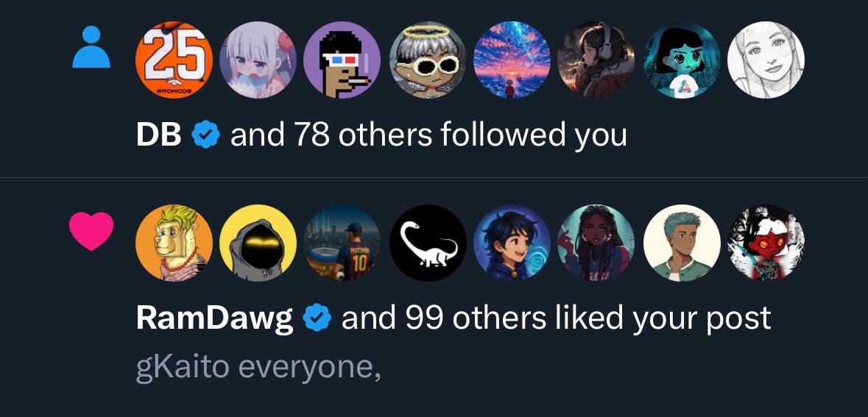Screen dimensions: 868x417
Task: Open the pixel punk with 3D glasses avatar
Action: point(342,60)
